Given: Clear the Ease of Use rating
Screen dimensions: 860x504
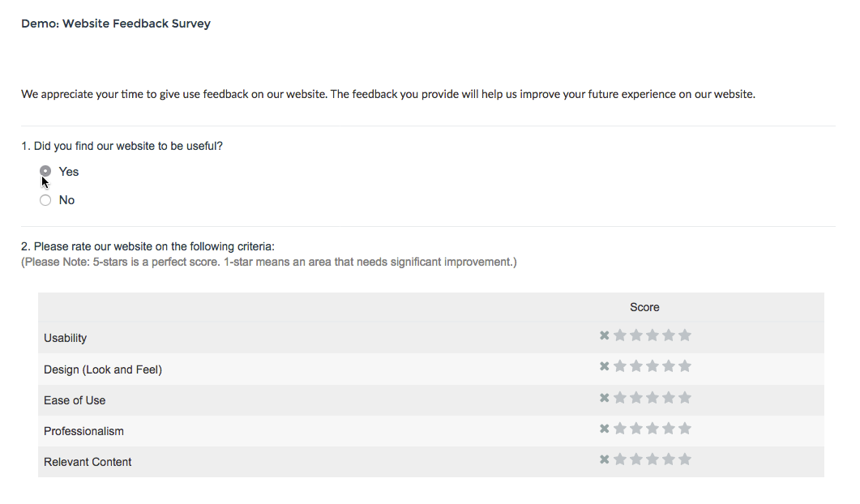Looking at the screenshot, I should 604,397.
